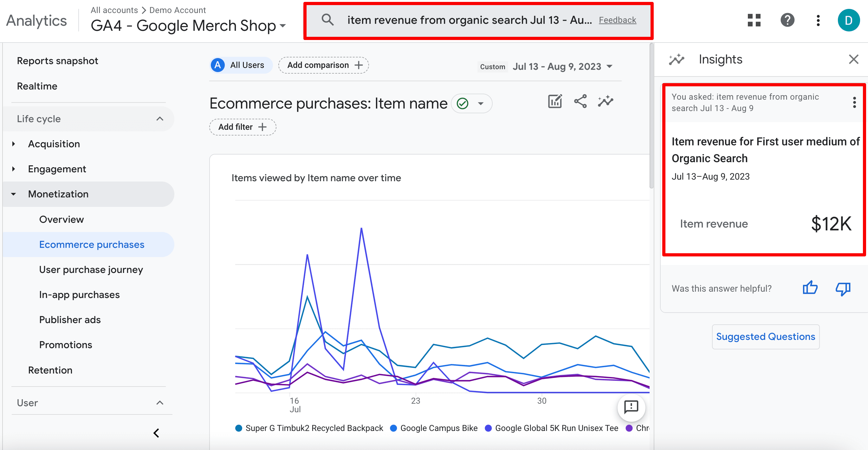Expand the Engagement tree item
This screenshot has height=450, width=868.
point(14,169)
